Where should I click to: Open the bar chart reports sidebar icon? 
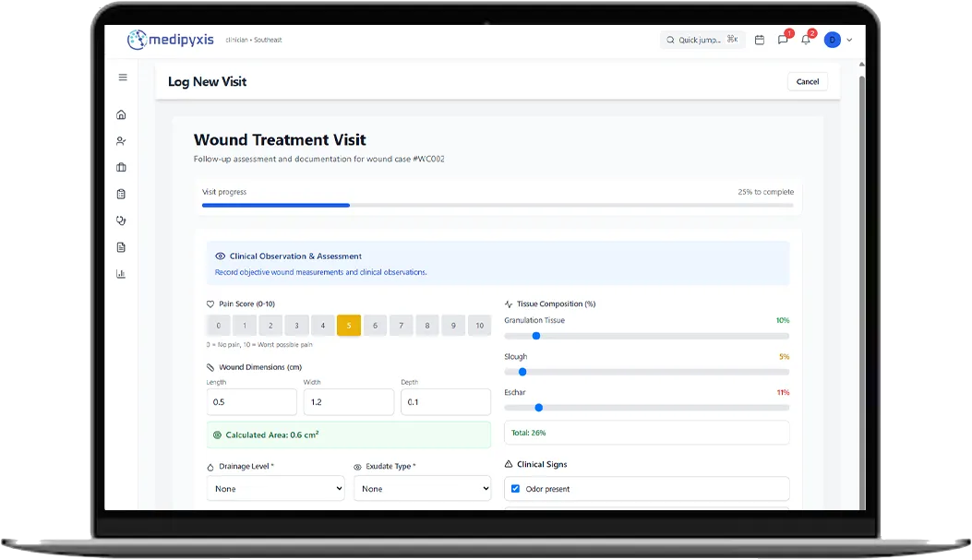[122, 274]
